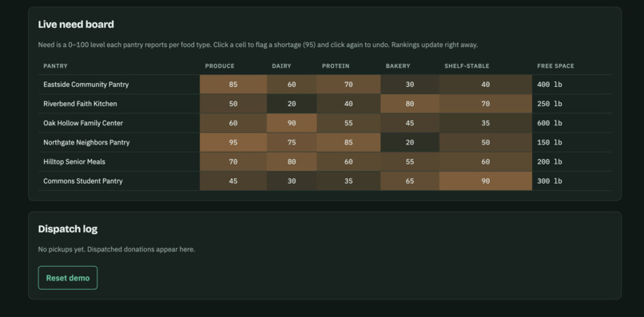644x317 pixels.
Task: Click the BAKERY column header
Action: pos(398,66)
